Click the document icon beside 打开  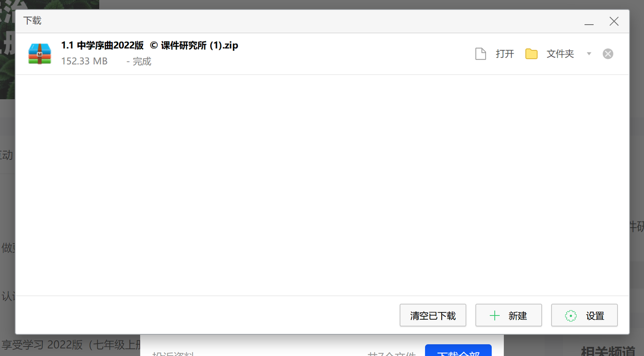coord(480,53)
